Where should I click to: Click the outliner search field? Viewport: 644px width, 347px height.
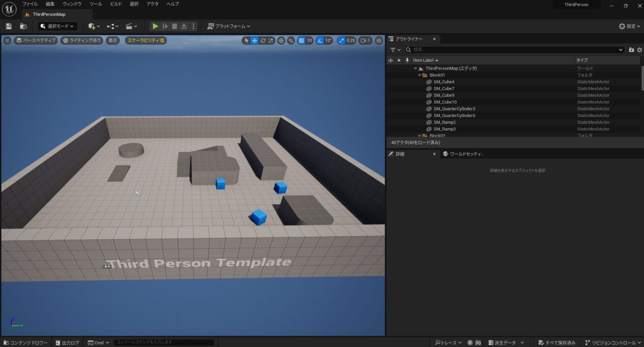pos(461,50)
